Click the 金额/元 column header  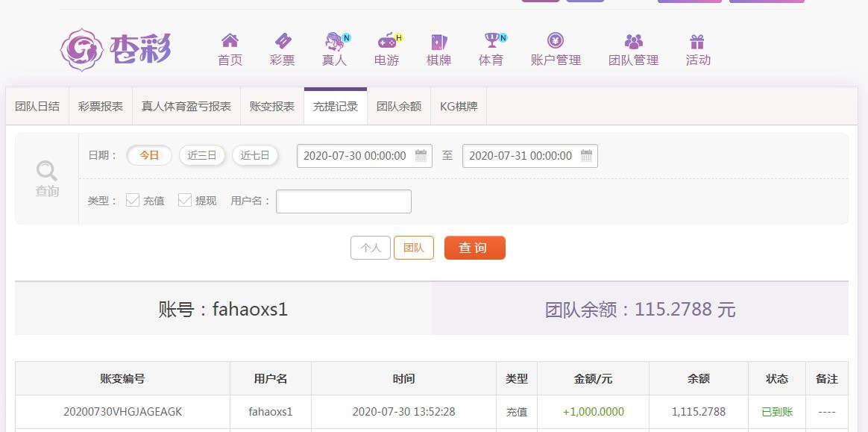pyautogui.click(x=593, y=379)
